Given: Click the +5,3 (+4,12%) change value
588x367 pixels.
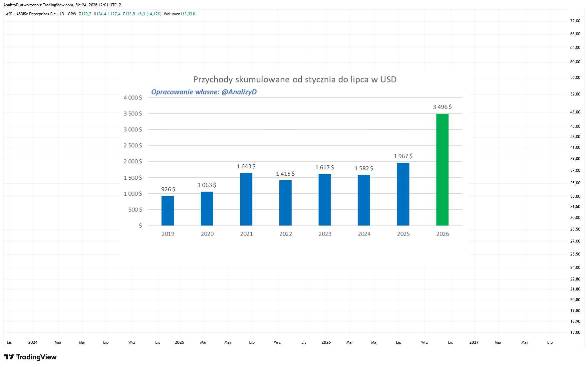Looking at the screenshot, I should click(x=149, y=14).
